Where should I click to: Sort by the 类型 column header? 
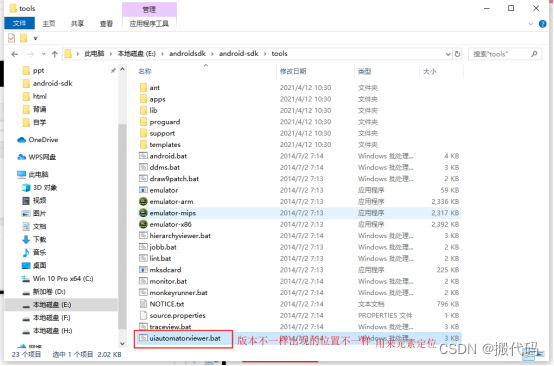364,71
